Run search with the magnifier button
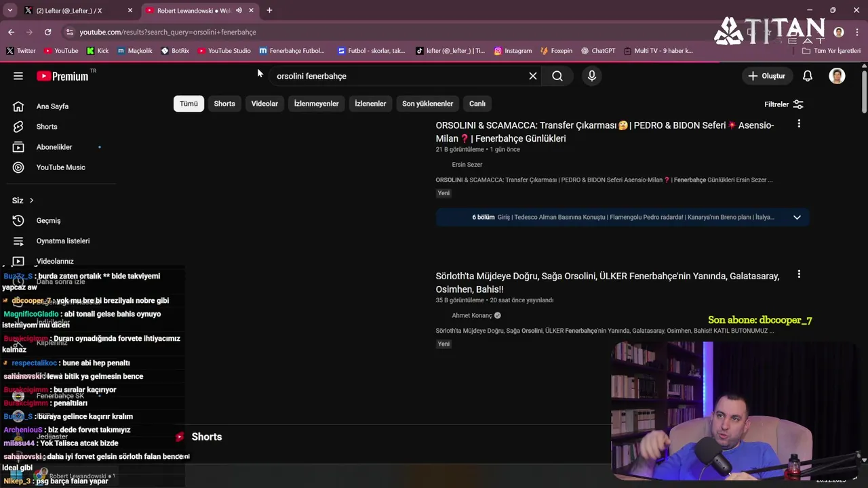Viewport: 868px width, 488px height. (x=557, y=76)
